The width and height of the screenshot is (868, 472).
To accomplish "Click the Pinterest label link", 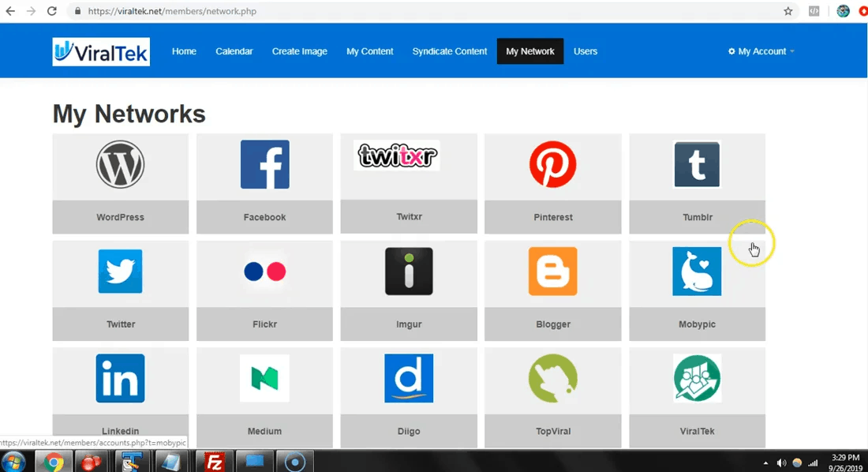I will pos(553,217).
